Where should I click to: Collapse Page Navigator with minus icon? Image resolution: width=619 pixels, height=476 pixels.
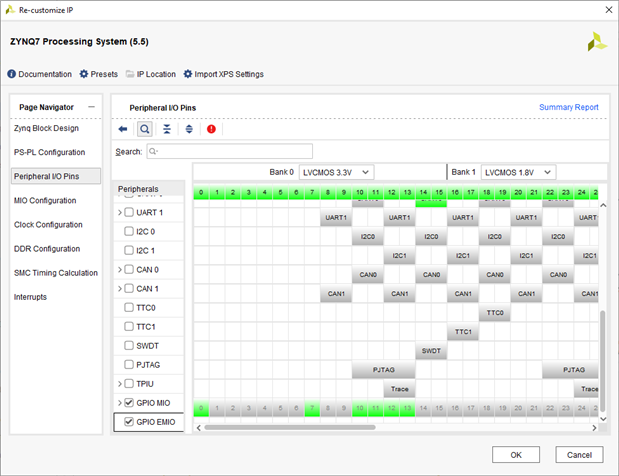[92, 107]
